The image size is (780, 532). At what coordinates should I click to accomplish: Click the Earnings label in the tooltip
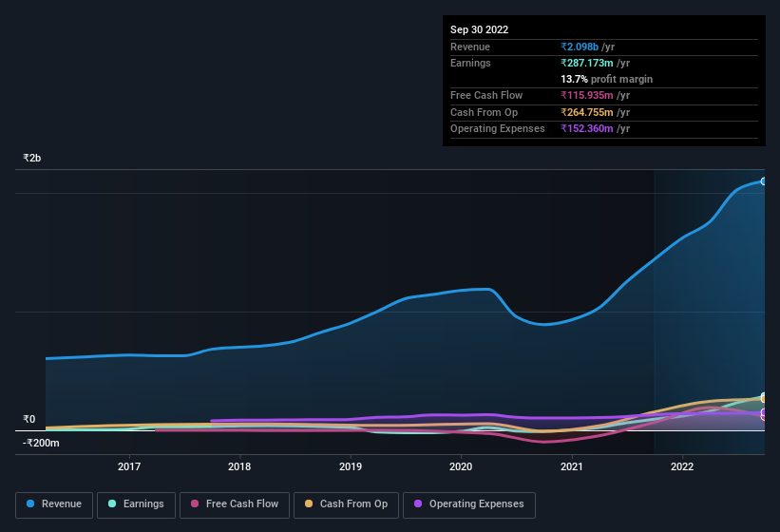point(470,63)
